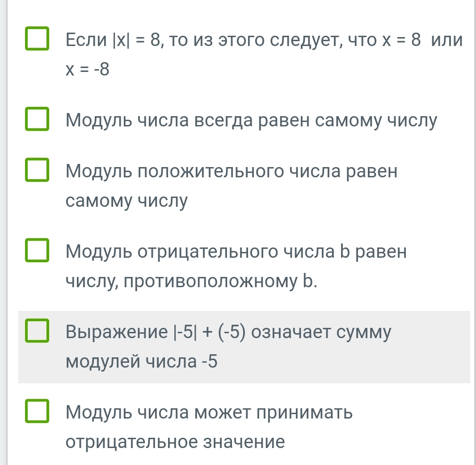Click the word "Выражение" in the highlighted row

(x=115, y=332)
